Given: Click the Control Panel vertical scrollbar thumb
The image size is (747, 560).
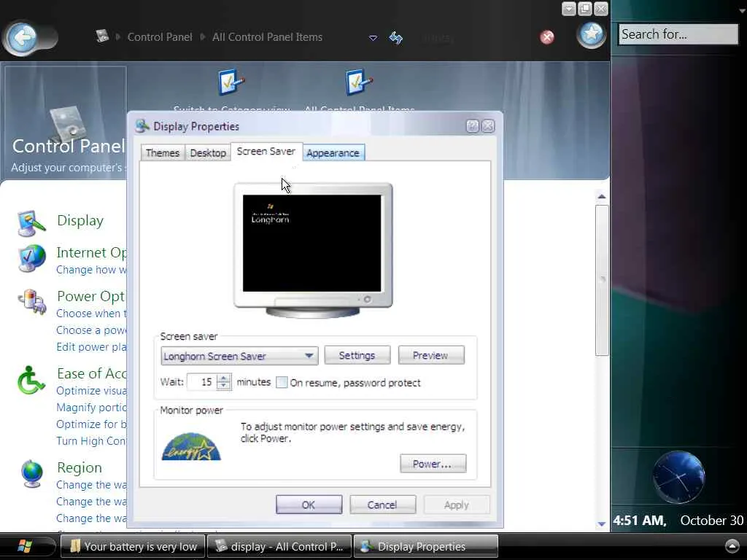Looking at the screenshot, I should coord(602,280).
